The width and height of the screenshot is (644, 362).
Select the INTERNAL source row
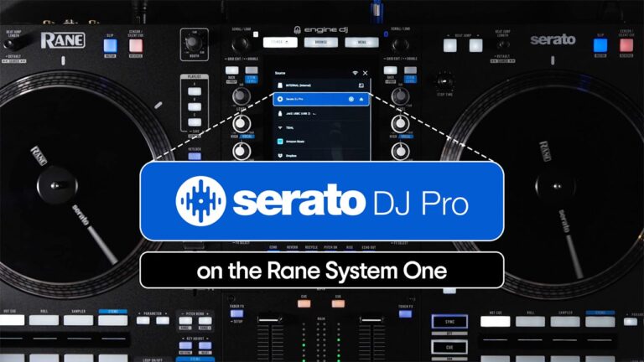[x=322, y=85]
